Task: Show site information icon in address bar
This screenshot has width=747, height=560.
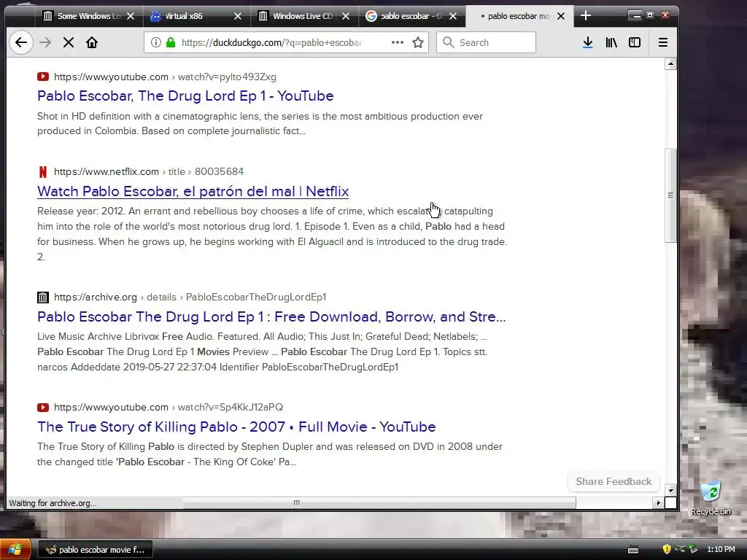Action: (156, 42)
